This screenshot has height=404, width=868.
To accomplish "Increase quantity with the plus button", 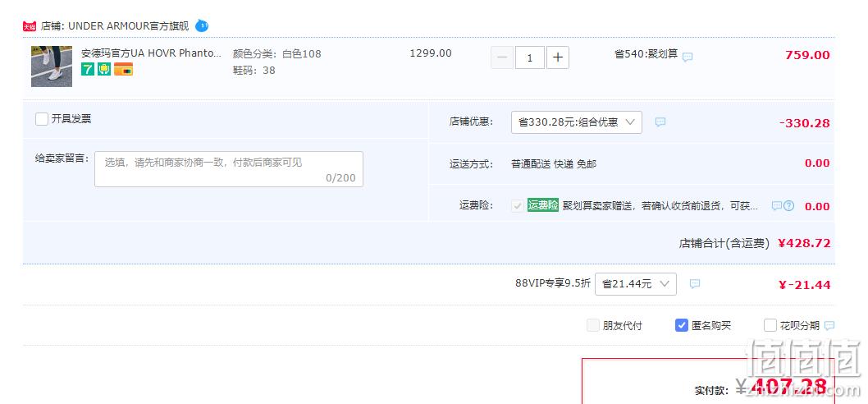I will click(558, 57).
